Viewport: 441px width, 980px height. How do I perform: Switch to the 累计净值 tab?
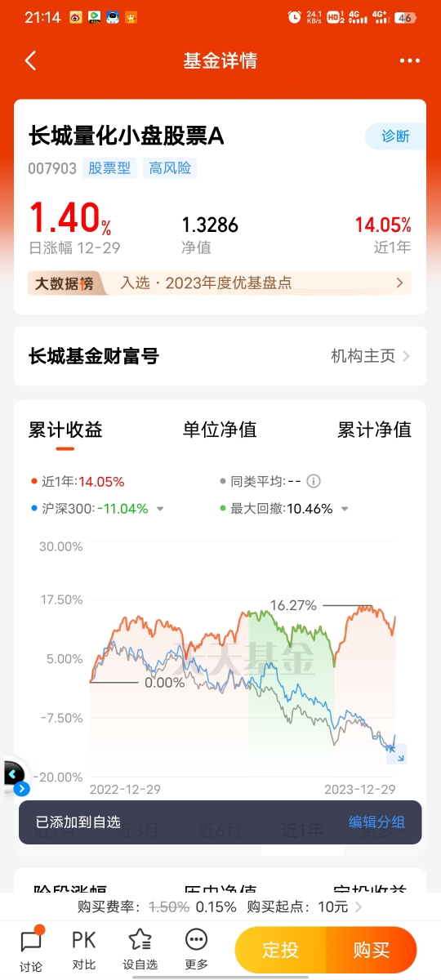tap(375, 430)
